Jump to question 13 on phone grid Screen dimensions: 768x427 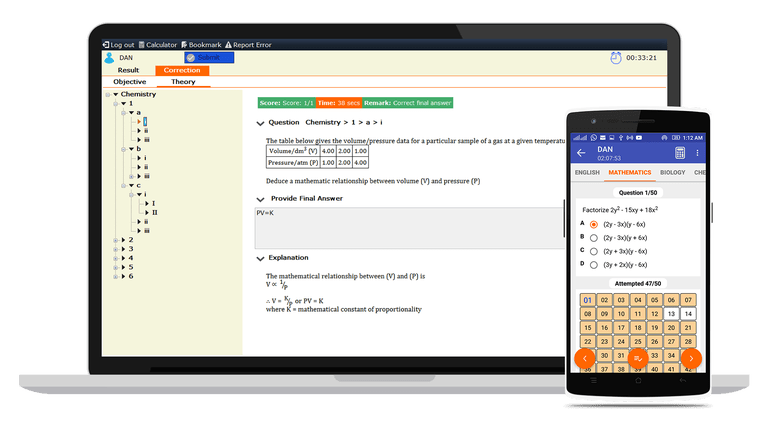point(671,314)
